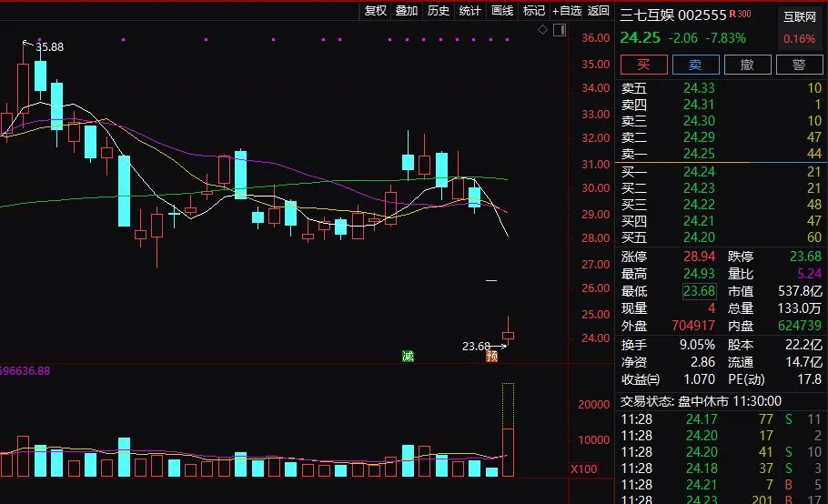Open the 统计 statistics menu

(x=470, y=11)
